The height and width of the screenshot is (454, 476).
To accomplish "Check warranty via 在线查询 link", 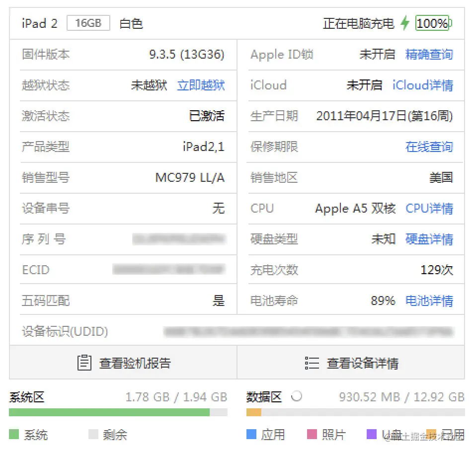I will (x=429, y=147).
